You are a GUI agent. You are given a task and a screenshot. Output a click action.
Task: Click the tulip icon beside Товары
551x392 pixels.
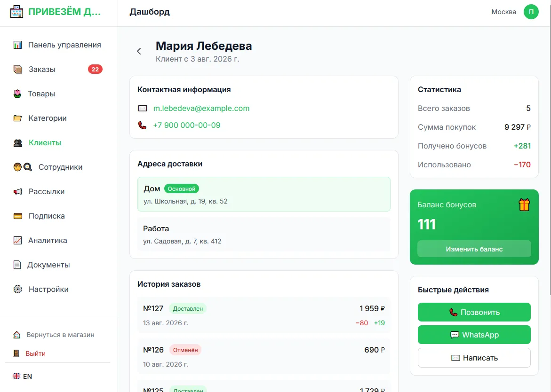17,94
